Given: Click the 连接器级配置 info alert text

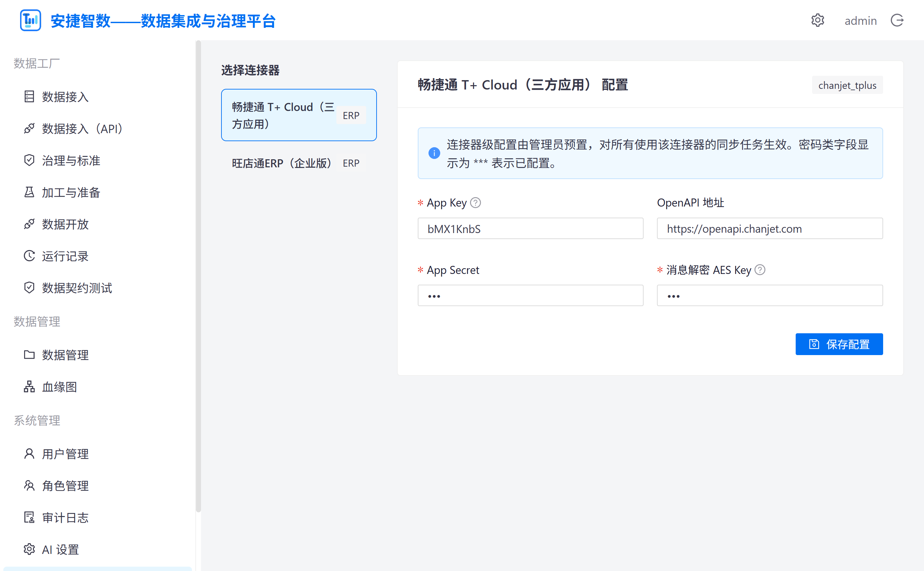Looking at the screenshot, I should [658, 153].
